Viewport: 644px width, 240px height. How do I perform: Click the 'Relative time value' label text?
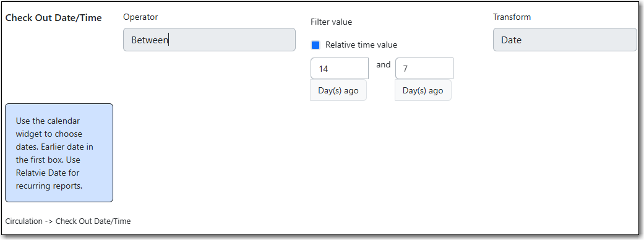coord(361,45)
